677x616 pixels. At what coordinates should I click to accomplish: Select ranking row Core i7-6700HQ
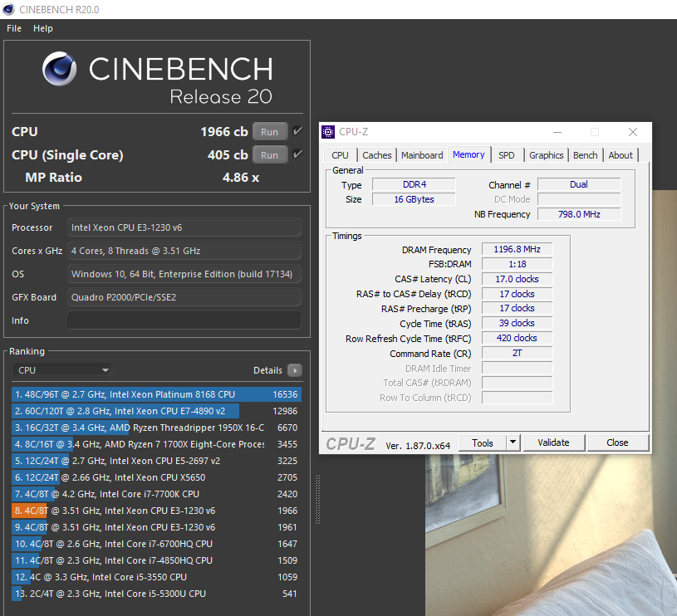click(156, 544)
